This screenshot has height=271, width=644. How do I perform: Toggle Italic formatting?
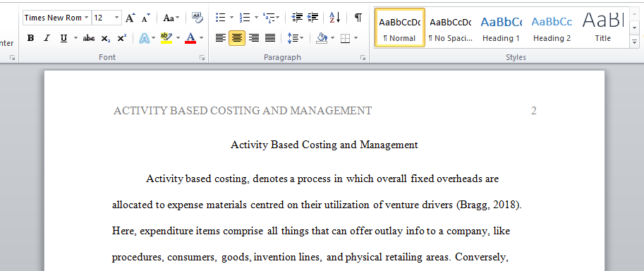click(x=47, y=38)
